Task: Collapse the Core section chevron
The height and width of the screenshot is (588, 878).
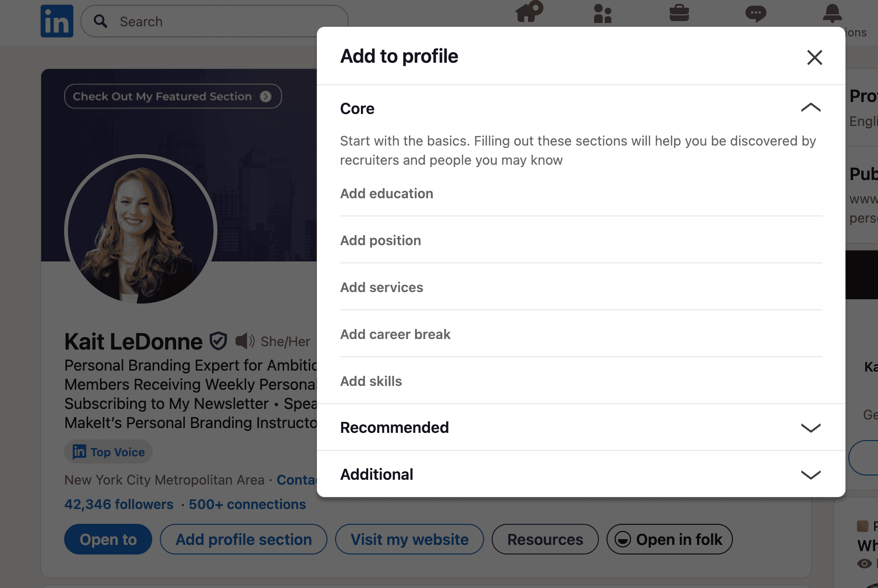Action: pyautogui.click(x=810, y=108)
